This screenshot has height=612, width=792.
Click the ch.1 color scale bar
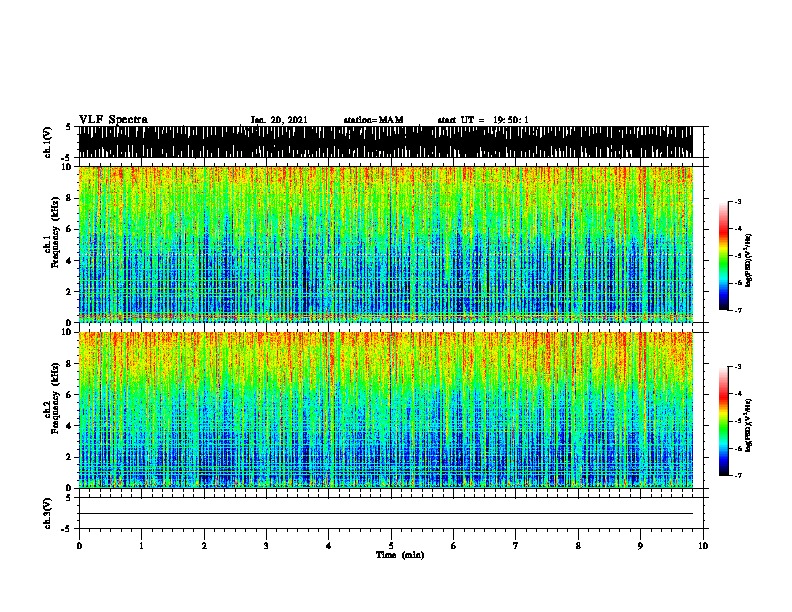tap(724, 256)
